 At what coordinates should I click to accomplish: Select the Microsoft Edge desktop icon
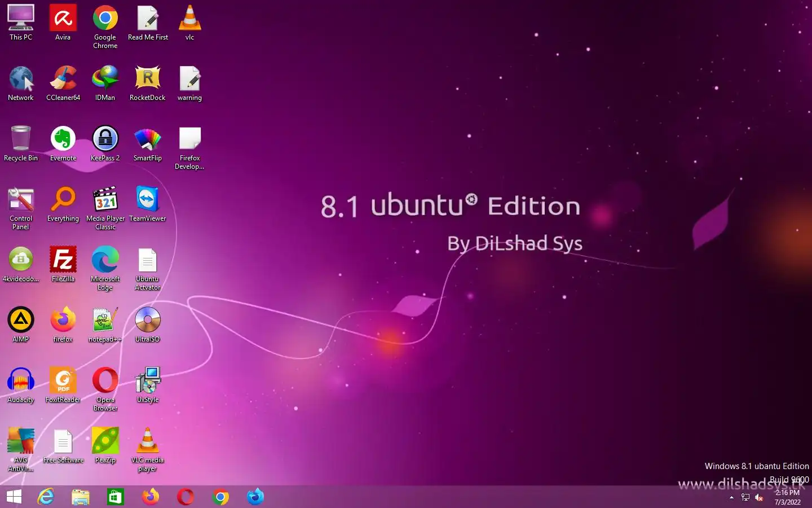(105, 269)
